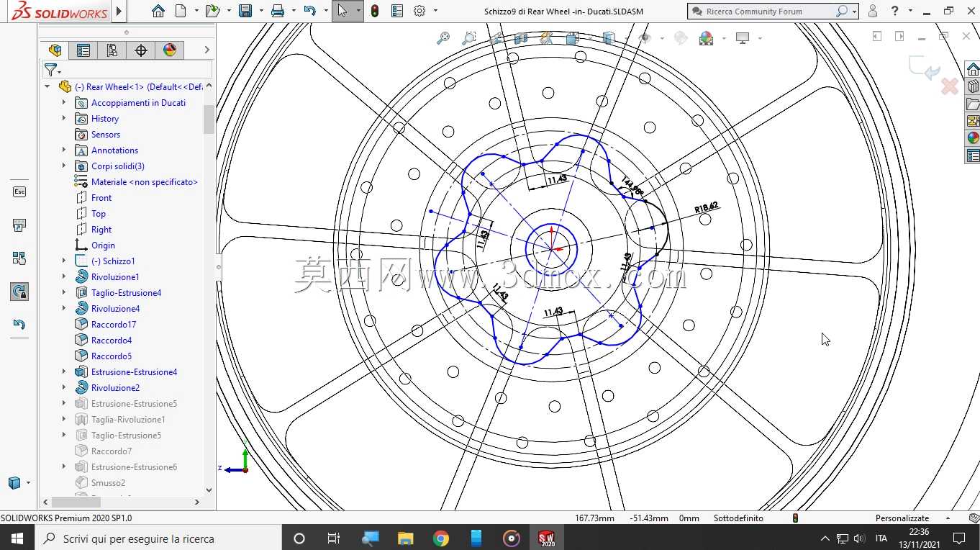This screenshot has width=980, height=550.
Task: Expand Taglio-Estrusione4 feature
Action: 64,292
